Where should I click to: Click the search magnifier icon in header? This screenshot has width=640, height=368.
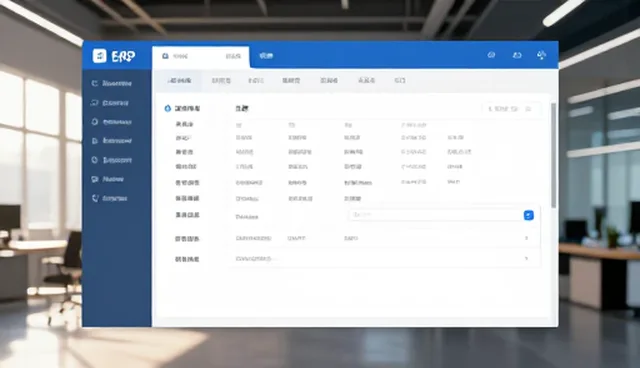click(x=165, y=56)
